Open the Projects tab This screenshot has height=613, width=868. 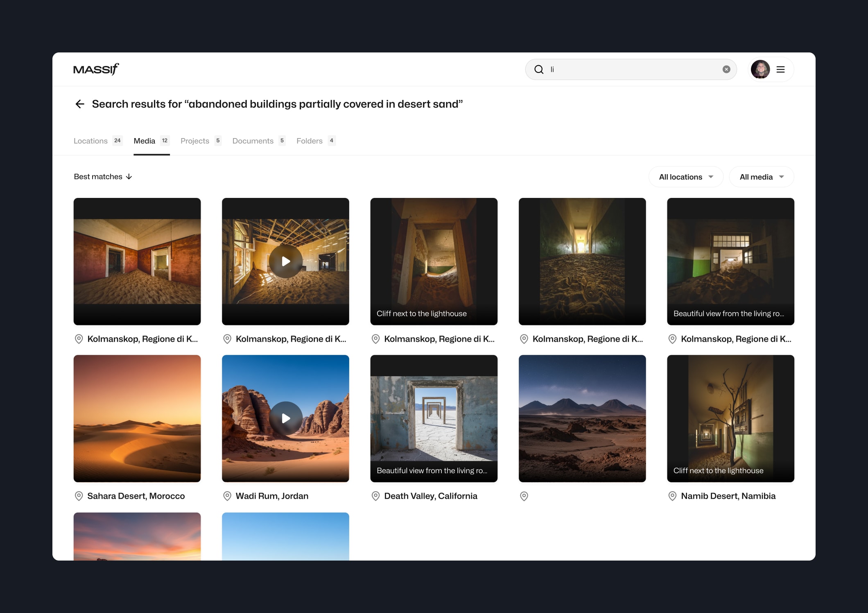tap(201, 141)
